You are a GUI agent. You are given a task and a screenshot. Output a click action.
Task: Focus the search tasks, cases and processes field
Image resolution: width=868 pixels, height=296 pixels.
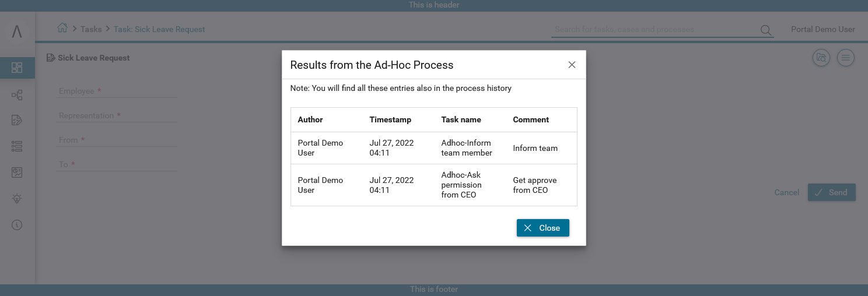coord(653,29)
